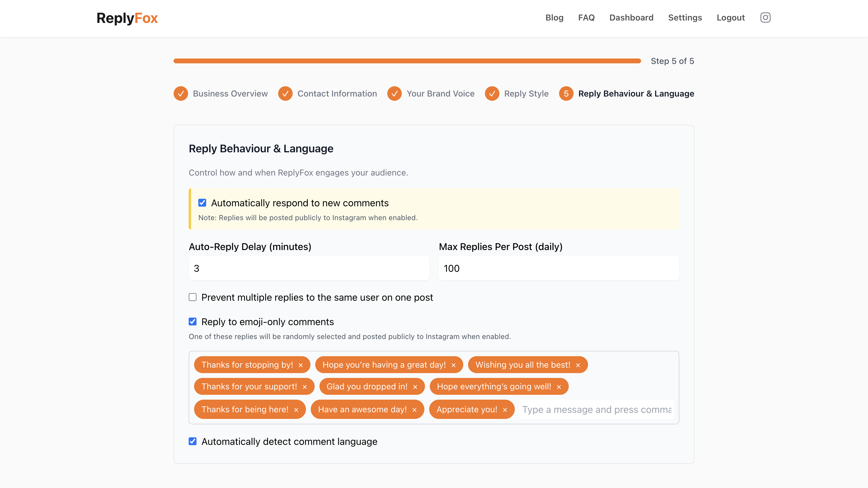The width and height of the screenshot is (868, 488).
Task: Enable prevent multiple replies to same user
Action: [192, 297]
